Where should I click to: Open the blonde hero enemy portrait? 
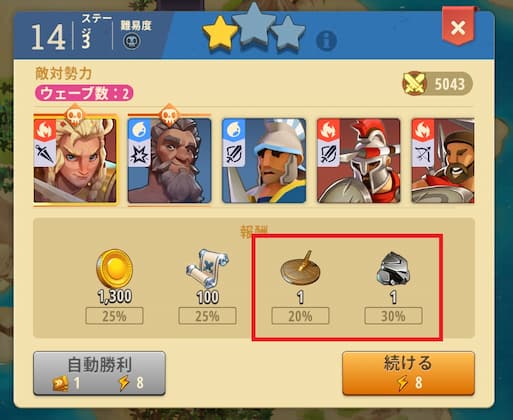tap(75, 161)
